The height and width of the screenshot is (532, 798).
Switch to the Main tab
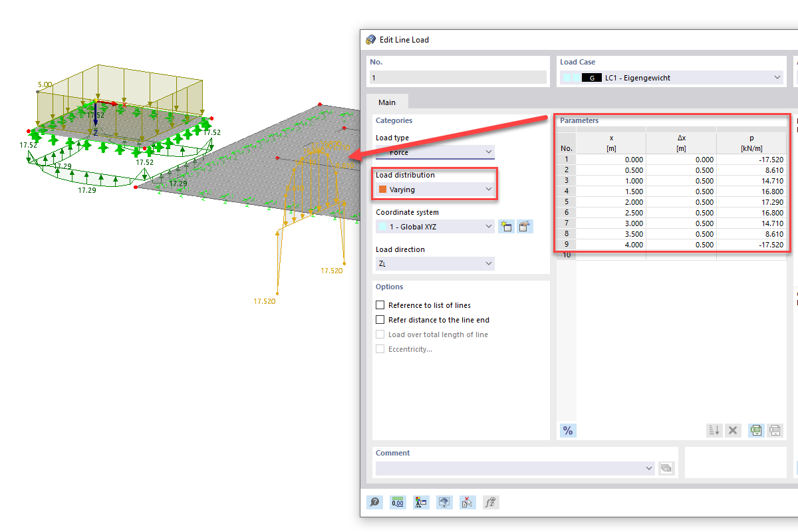387,102
